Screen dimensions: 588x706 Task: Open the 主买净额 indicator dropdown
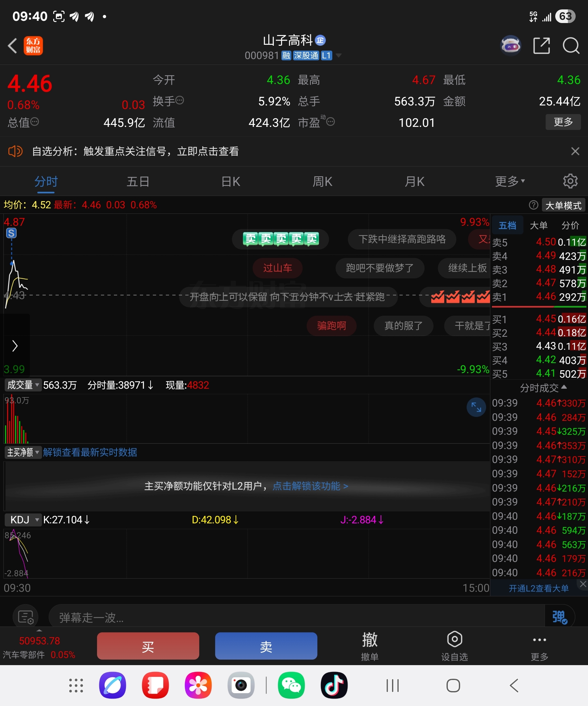tap(23, 452)
